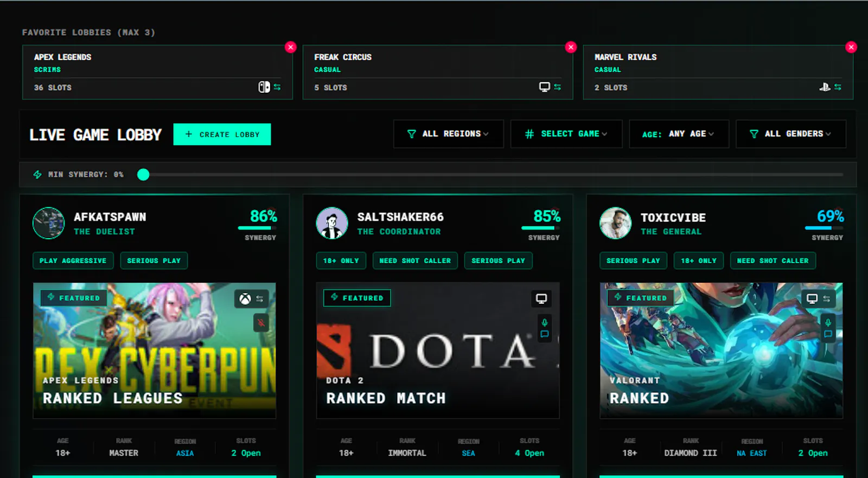Image resolution: width=868 pixels, height=478 pixels.
Task: Click PC monitor icon on Freak Circus favorite
Action: tap(544, 87)
